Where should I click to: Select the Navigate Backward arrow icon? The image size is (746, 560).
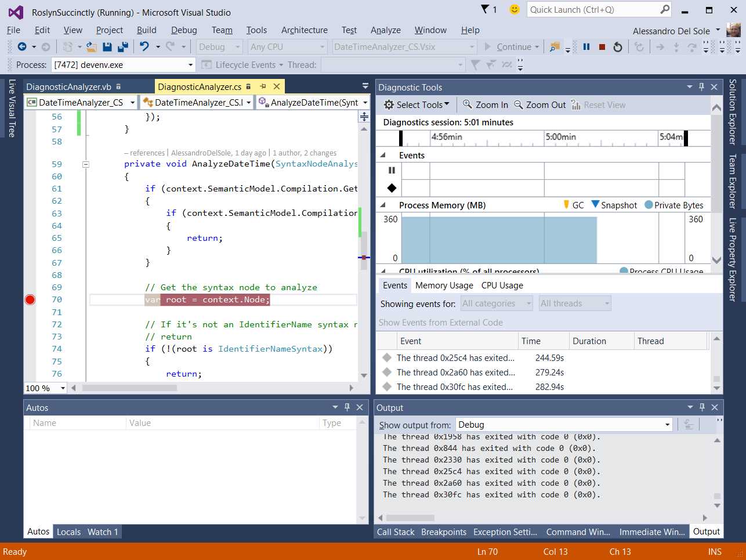(21, 46)
